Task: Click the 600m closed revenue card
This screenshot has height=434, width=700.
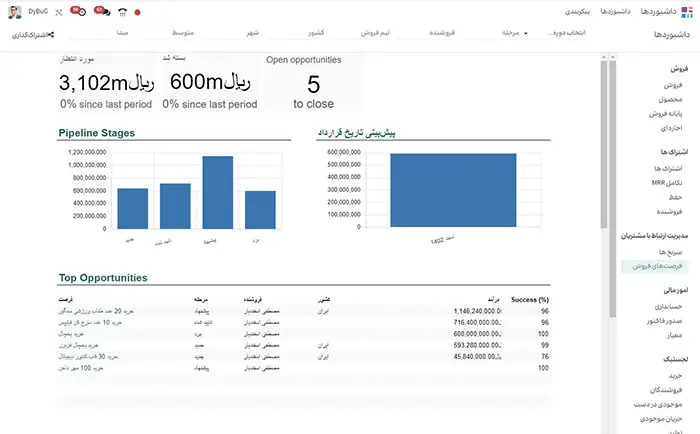Action: [x=210, y=83]
